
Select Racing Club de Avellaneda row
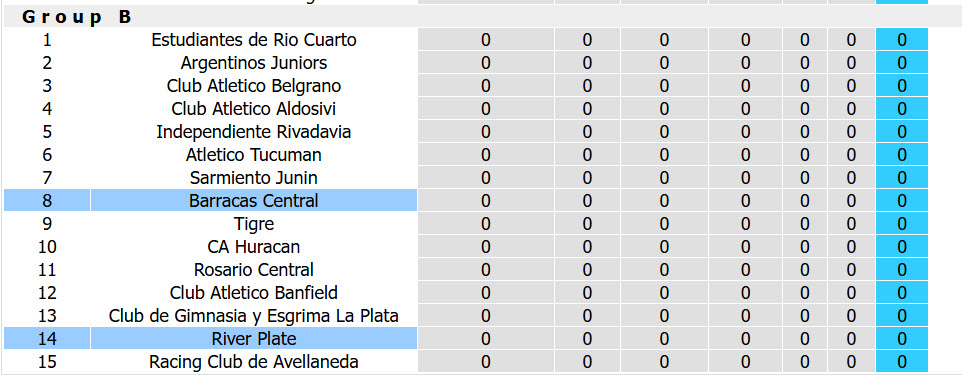[x=253, y=362]
